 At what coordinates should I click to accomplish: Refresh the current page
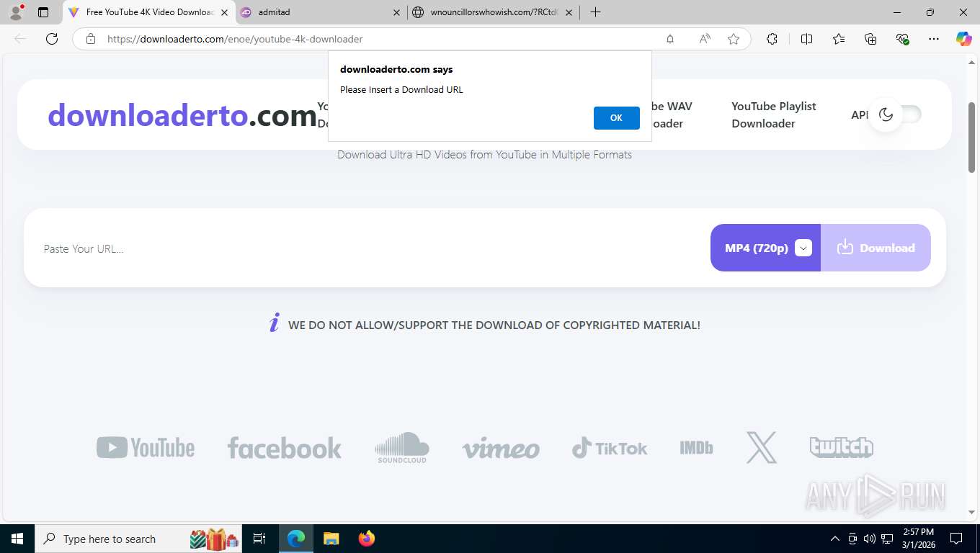[52, 39]
